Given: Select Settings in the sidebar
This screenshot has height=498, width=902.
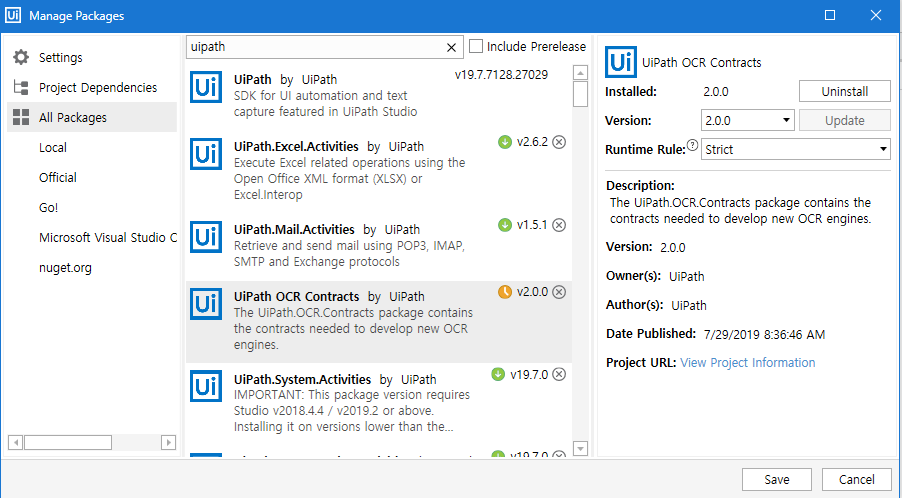Looking at the screenshot, I should pyautogui.click(x=60, y=58).
